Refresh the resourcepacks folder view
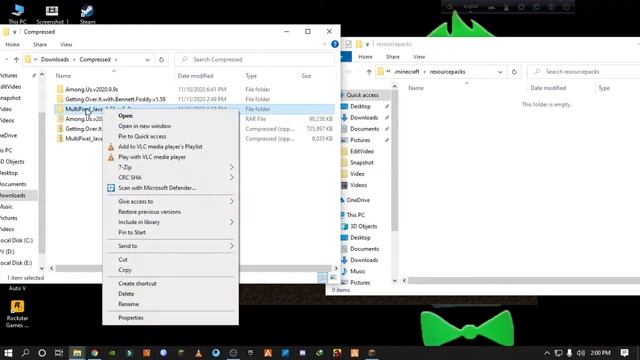This screenshot has width=640, height=360. point(514,72)
